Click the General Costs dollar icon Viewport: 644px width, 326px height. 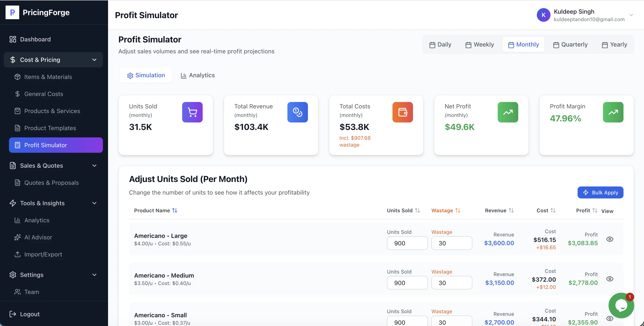tap(17, 94)
